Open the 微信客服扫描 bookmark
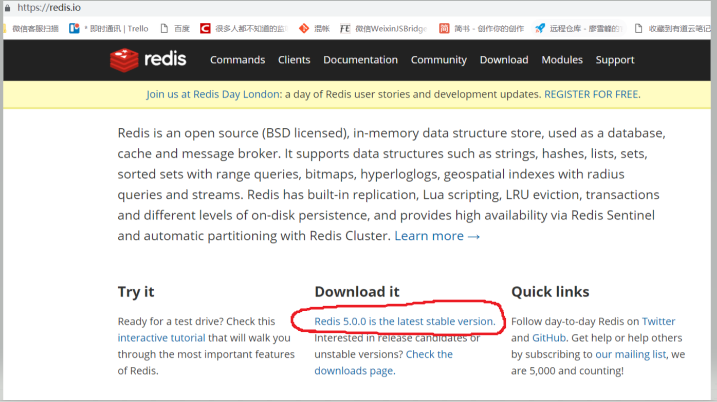Image resolution: width=717 pixels, height=402 pixels. (x=32, y=28)
